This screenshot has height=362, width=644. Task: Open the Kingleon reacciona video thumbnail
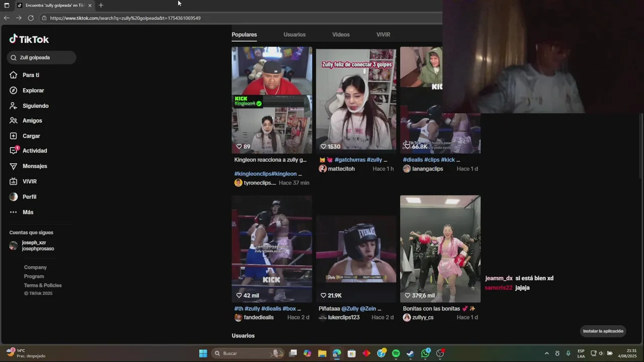[272, 100]
